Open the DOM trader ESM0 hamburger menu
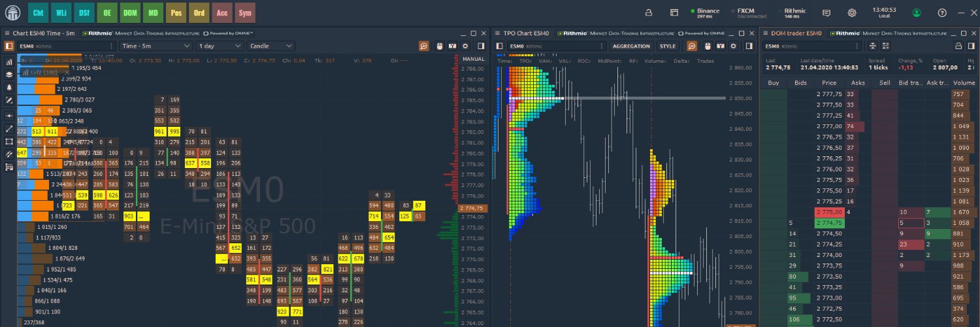980x327 pixels. (766, 33)
